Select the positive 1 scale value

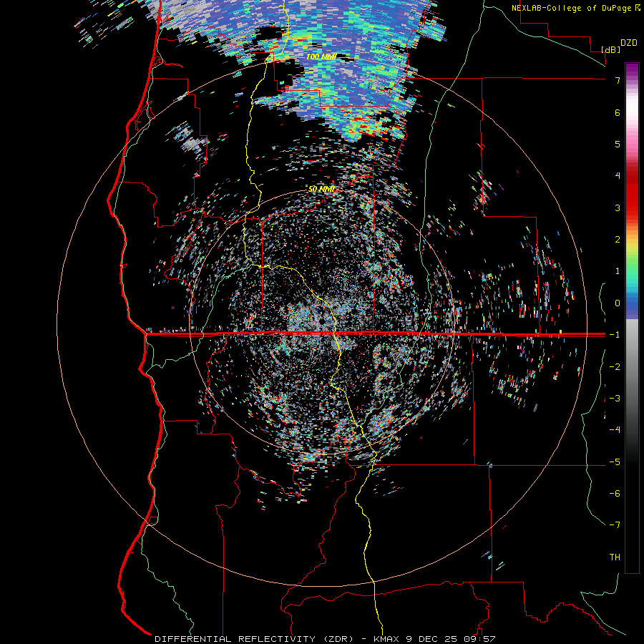click(618, 271)
